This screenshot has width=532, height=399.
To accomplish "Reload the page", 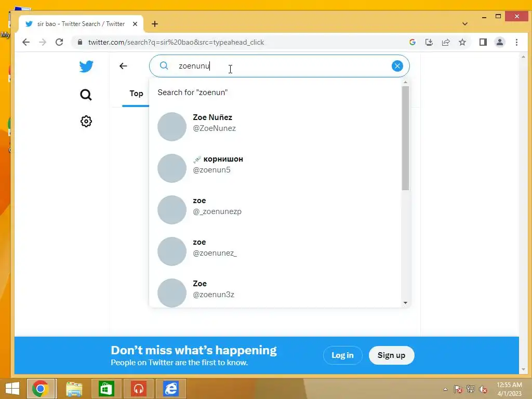I will pyautogui.click(x=59, y=42).
